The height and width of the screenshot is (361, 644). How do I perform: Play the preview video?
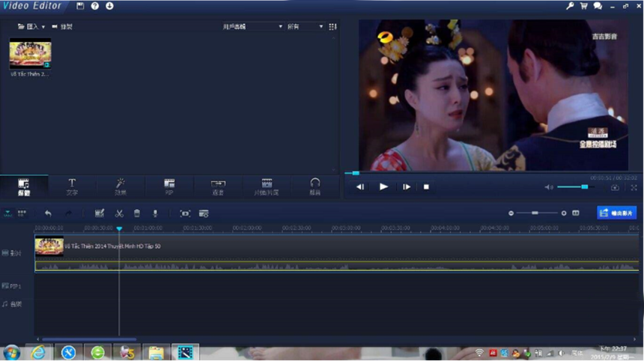[x=383, y=186]
